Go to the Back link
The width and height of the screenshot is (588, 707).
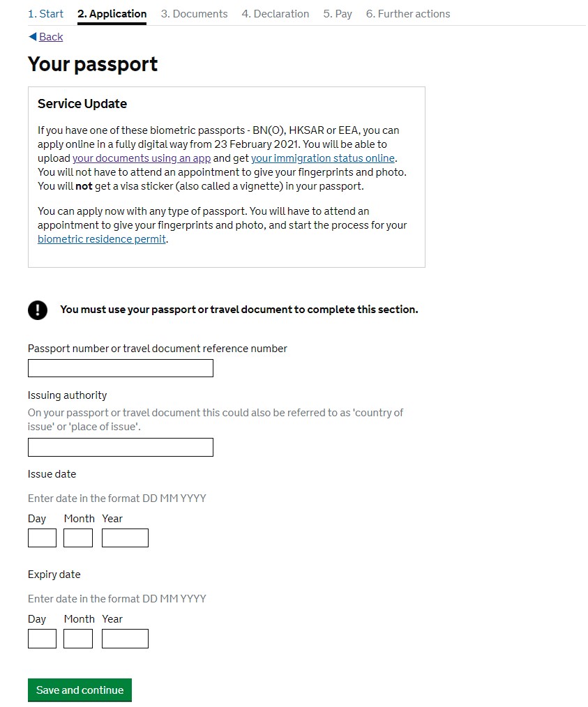coord(51,37)
